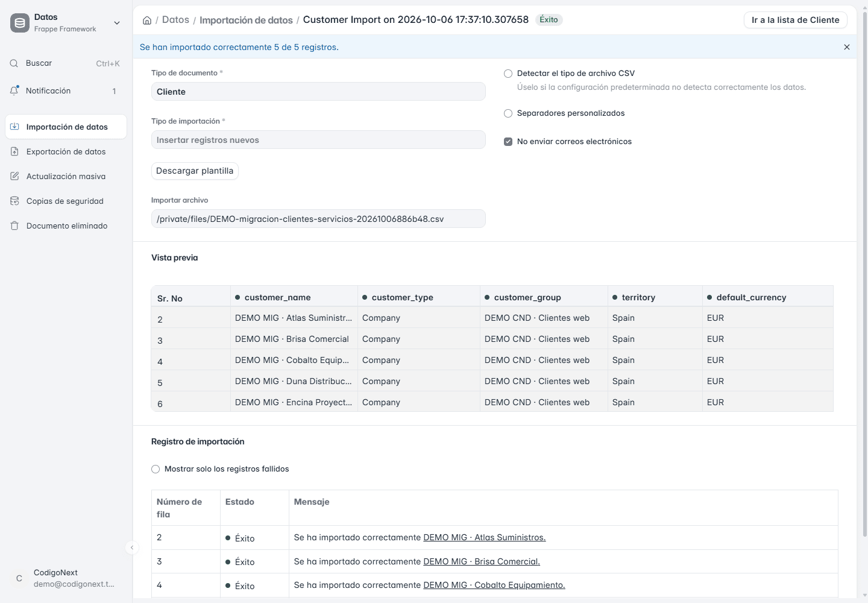The image size is (868, 603).
Task: Click the Actualización masiva pencil icon
Action: (14, 176)
